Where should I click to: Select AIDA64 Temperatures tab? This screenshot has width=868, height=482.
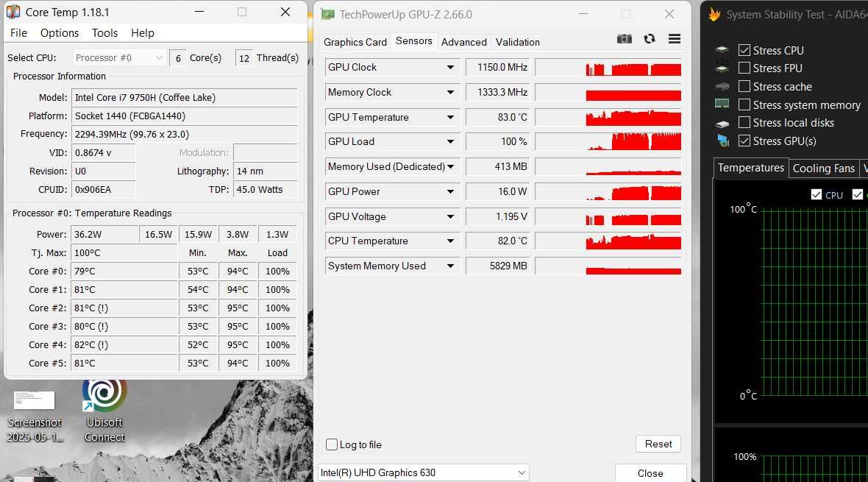750,168
